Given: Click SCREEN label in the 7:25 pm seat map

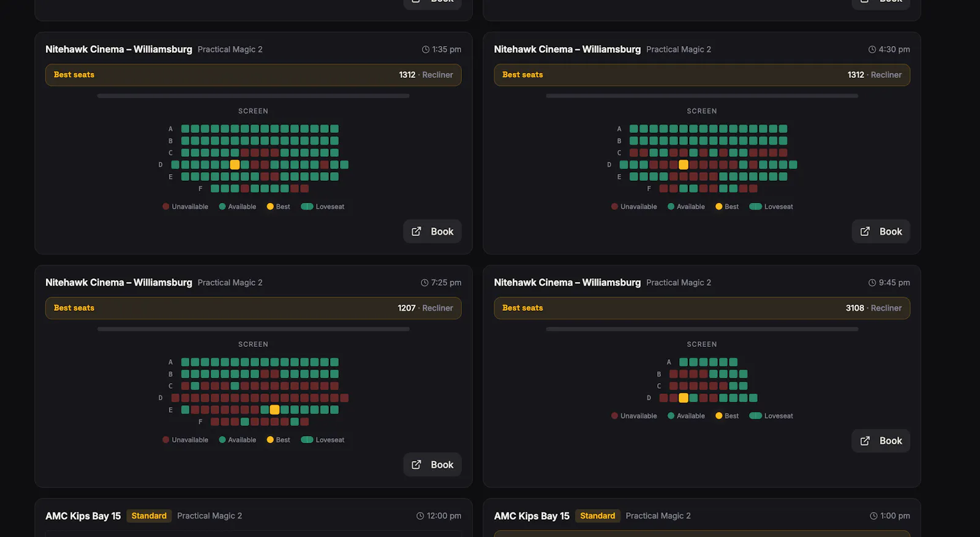Looking at the screenshot, I should point(253,345).
